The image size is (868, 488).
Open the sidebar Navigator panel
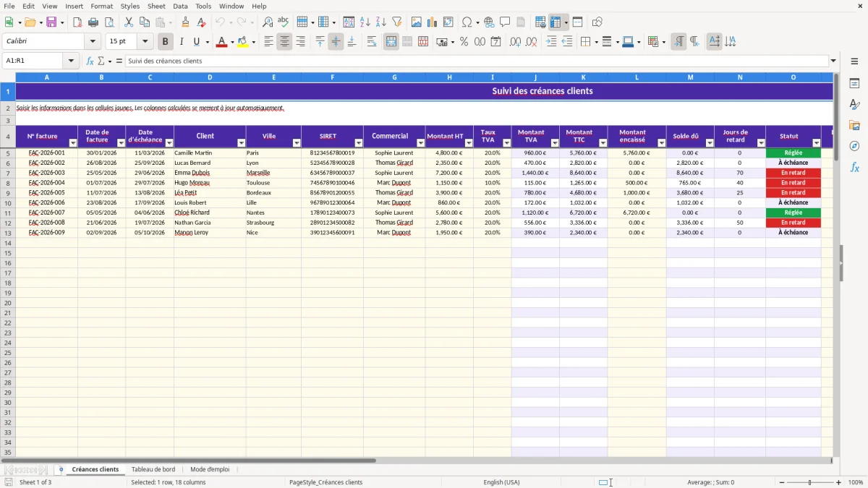[x=854, y=146]
